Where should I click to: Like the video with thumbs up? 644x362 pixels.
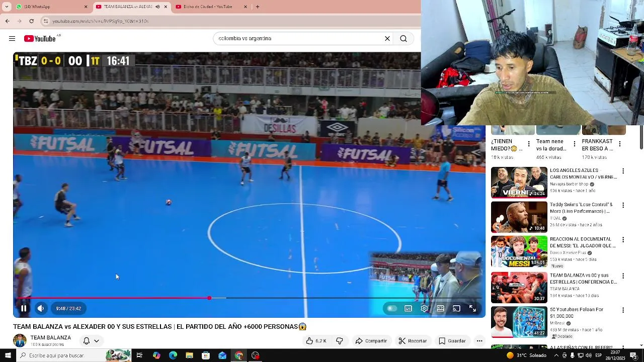(316, 341)
